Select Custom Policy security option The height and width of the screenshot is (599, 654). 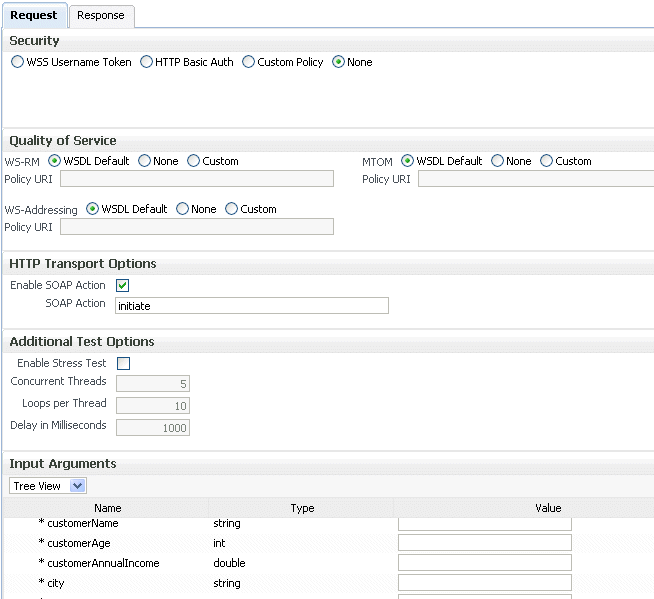248,62
